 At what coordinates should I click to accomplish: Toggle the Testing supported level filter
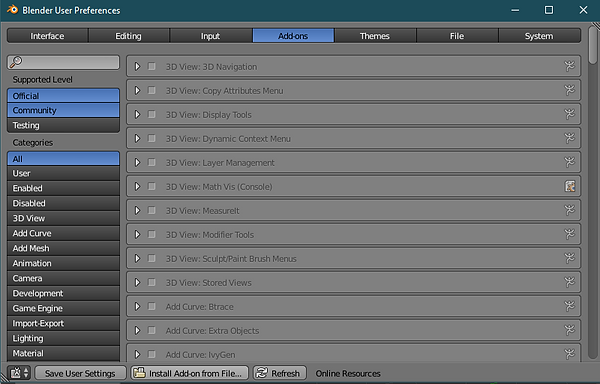point(63,125)
